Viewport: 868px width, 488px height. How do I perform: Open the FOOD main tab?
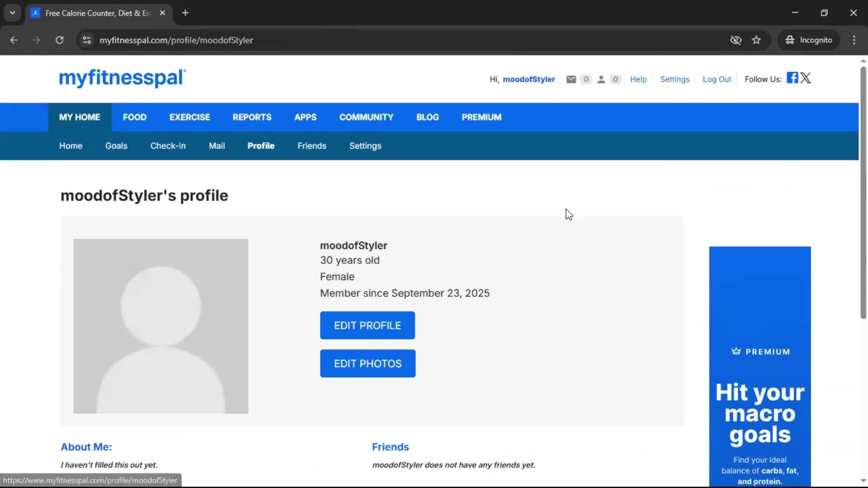point(135,117)
